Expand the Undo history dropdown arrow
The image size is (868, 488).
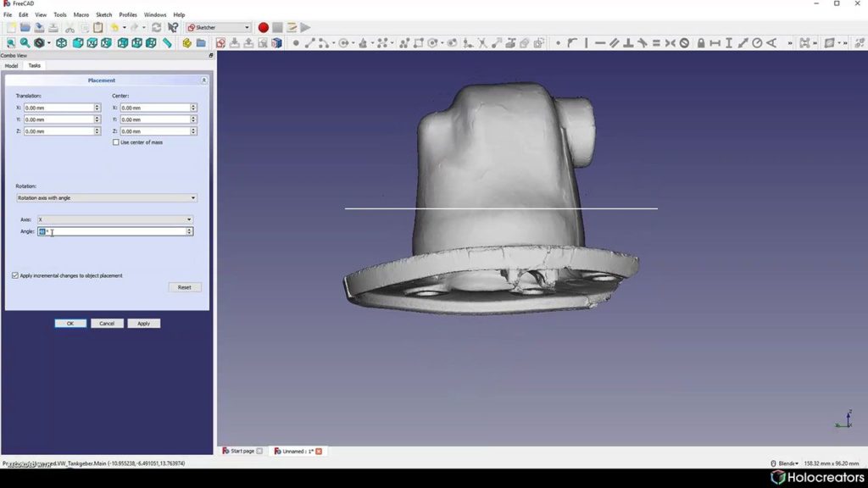point(124,28)
